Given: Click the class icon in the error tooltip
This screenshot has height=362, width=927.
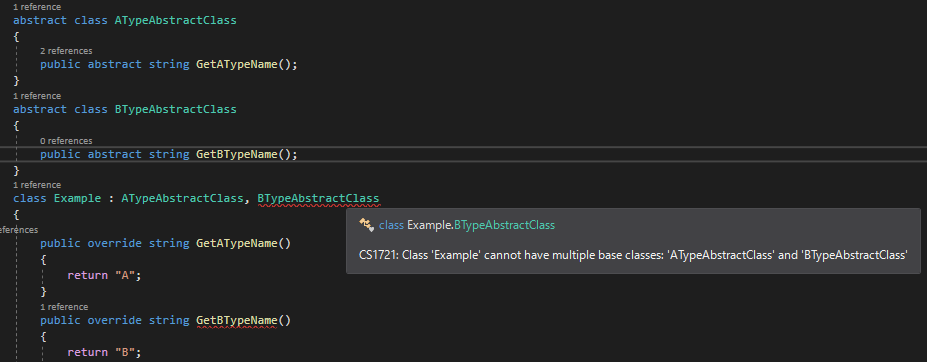Looking at the screenshot, I should click(367, 225).
